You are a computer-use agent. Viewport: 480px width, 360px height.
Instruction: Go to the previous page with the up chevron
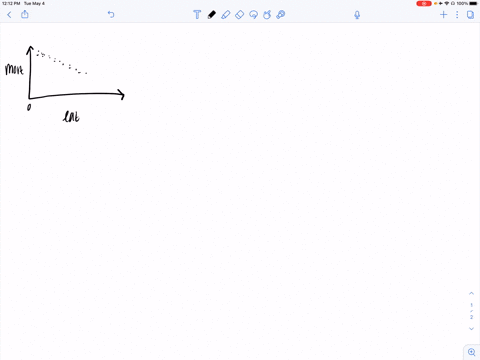(x=471, y=293)
